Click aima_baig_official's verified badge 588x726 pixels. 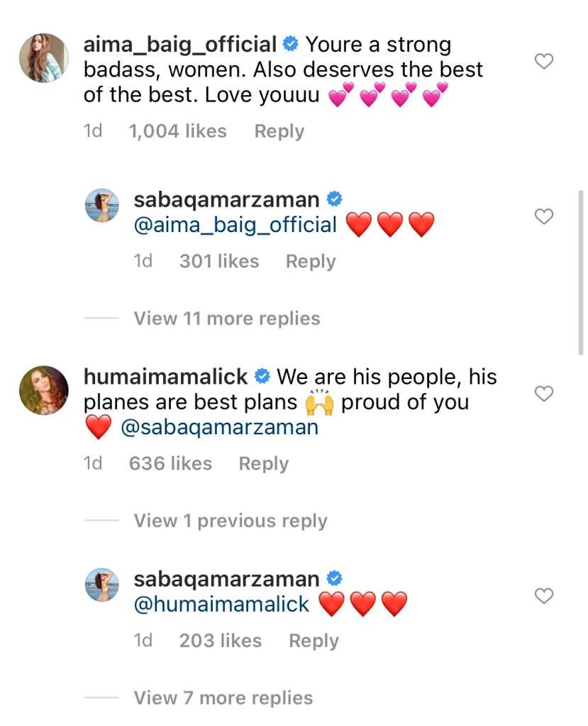point(289,43)
